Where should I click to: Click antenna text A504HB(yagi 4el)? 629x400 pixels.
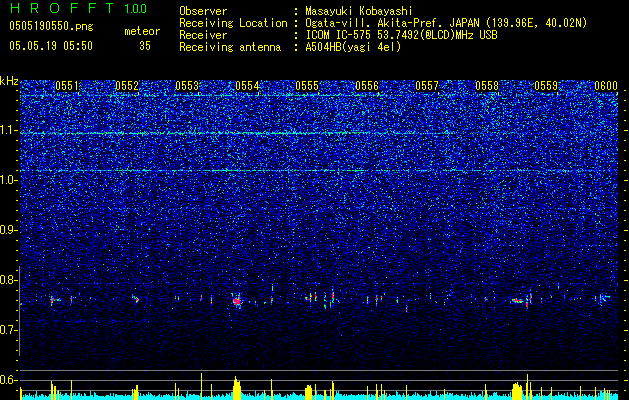pos(353,47)
